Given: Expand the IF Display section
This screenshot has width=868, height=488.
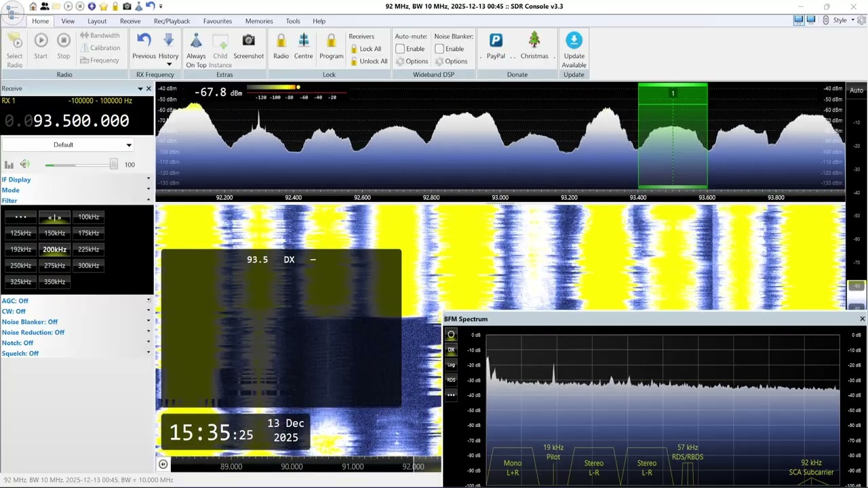Looking at the screenshot, I should click(x=76, y=180).
